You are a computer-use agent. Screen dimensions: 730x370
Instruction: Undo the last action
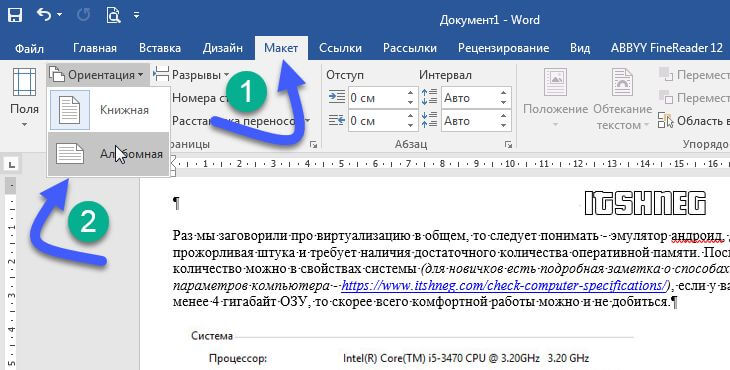[x=44, y=15]
